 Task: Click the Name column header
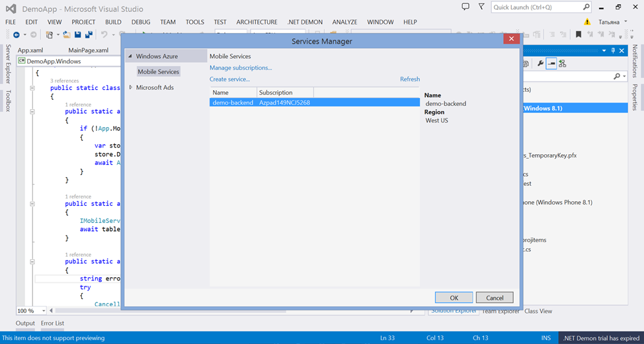(x=233, y=93)
